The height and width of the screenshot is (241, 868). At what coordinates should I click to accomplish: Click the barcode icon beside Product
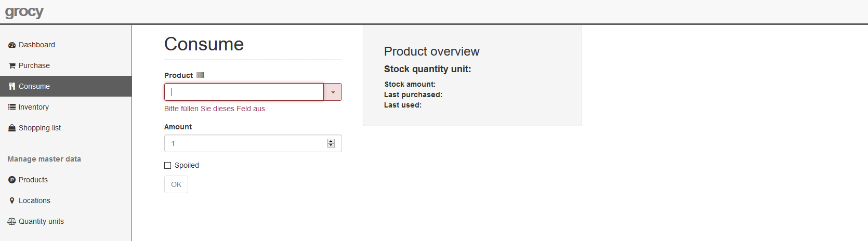(200, 75)
